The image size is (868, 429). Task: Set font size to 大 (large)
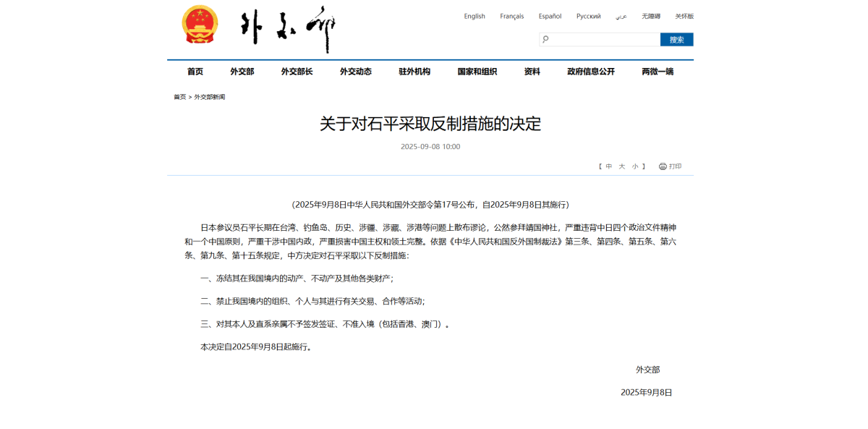pyautogui.click(x=622, y=166)
